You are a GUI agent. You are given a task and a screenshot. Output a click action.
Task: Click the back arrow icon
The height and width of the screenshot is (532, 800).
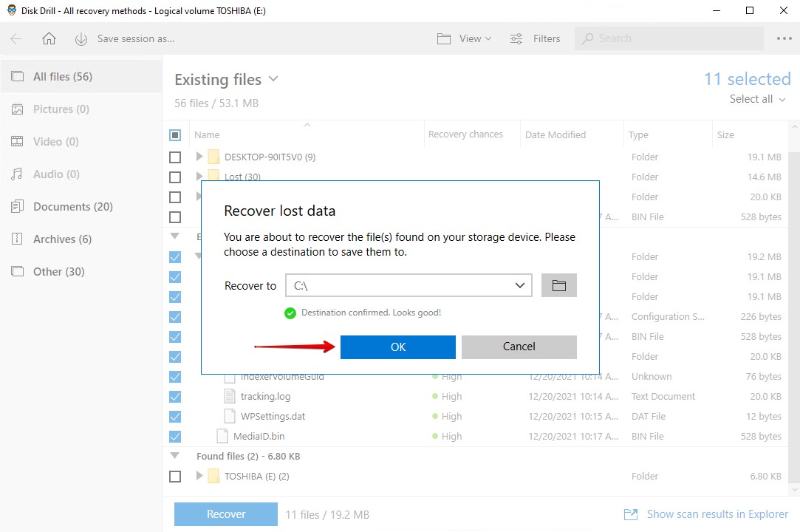tap(16, 39)
